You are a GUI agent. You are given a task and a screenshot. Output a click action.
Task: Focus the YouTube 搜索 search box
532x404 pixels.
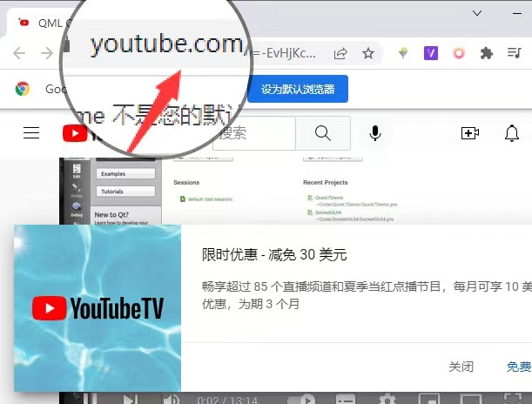253,133
